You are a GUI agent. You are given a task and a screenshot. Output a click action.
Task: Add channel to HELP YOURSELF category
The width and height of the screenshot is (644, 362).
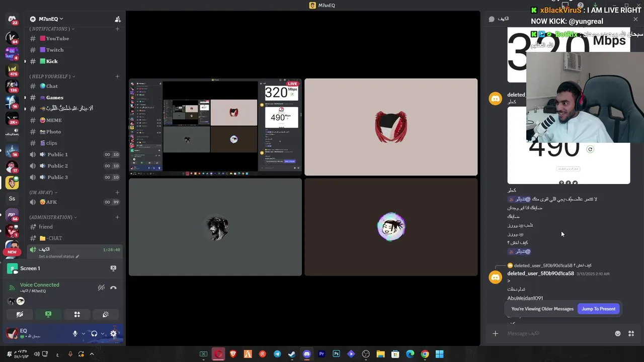[117, 76]
